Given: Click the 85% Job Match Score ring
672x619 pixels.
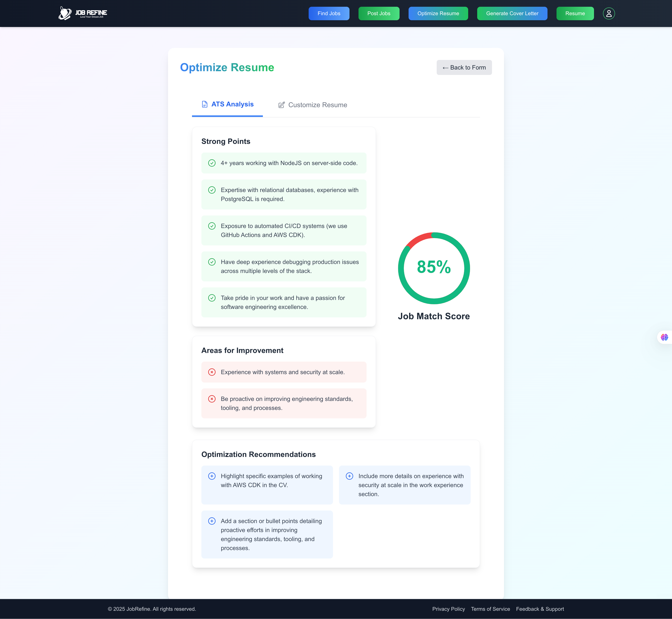Looking at the screenshot, I should [434, 268].
